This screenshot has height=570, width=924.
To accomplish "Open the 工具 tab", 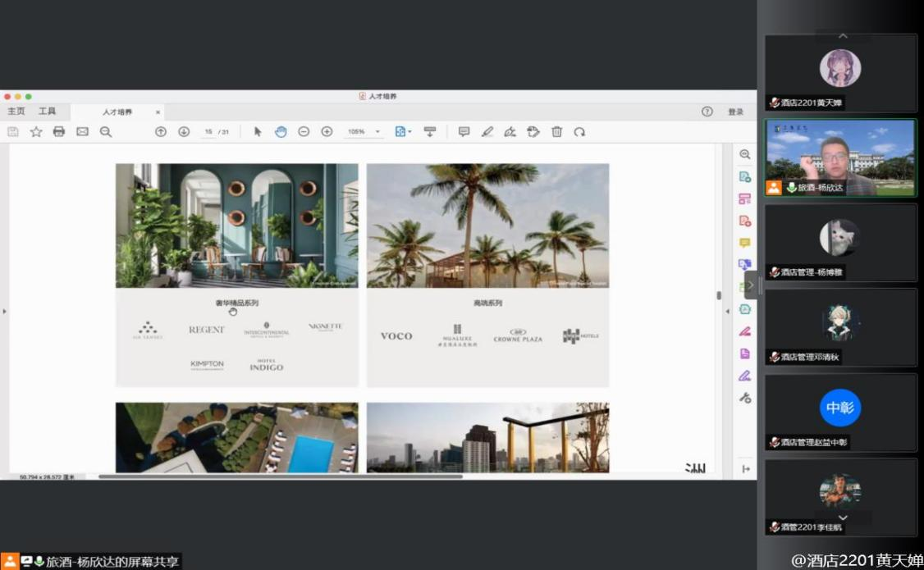I will point(48,112).
